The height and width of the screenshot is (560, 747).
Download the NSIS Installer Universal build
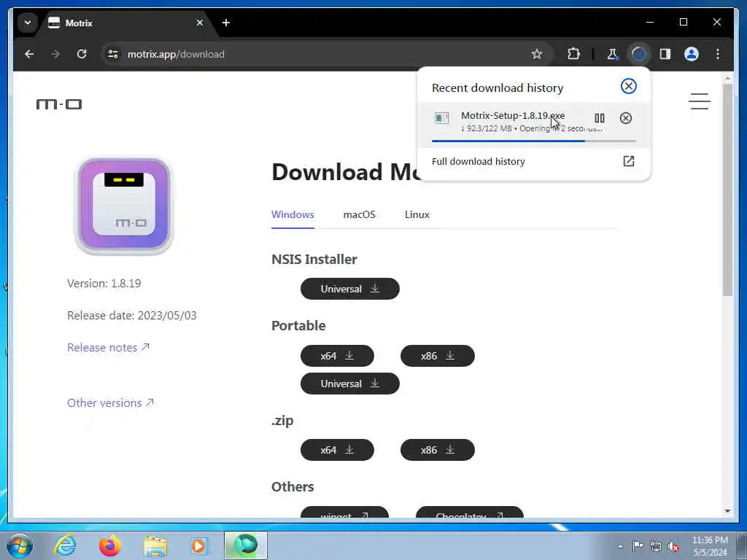(x=349, y=289)
